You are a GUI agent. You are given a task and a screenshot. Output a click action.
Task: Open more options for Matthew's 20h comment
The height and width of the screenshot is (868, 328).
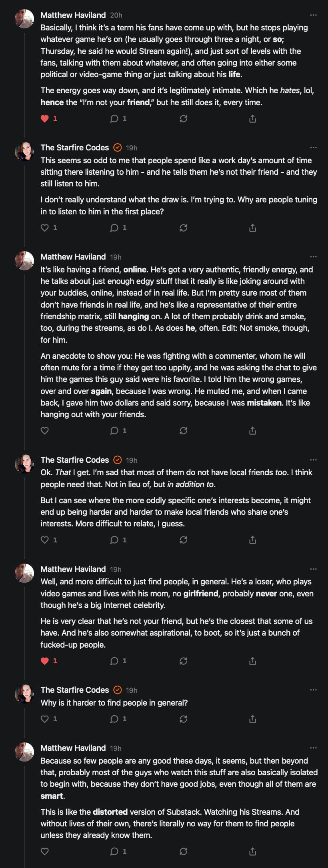click(313, 15)
